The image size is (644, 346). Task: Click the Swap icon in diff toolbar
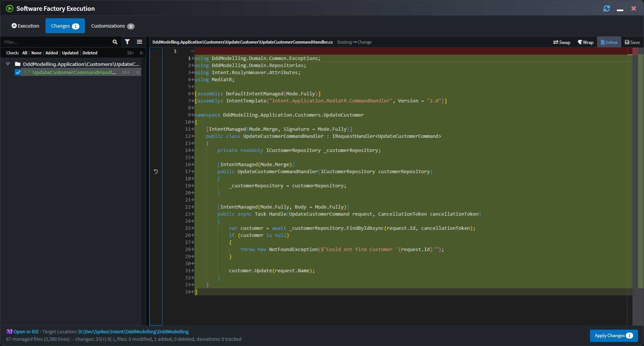[562, 42]
